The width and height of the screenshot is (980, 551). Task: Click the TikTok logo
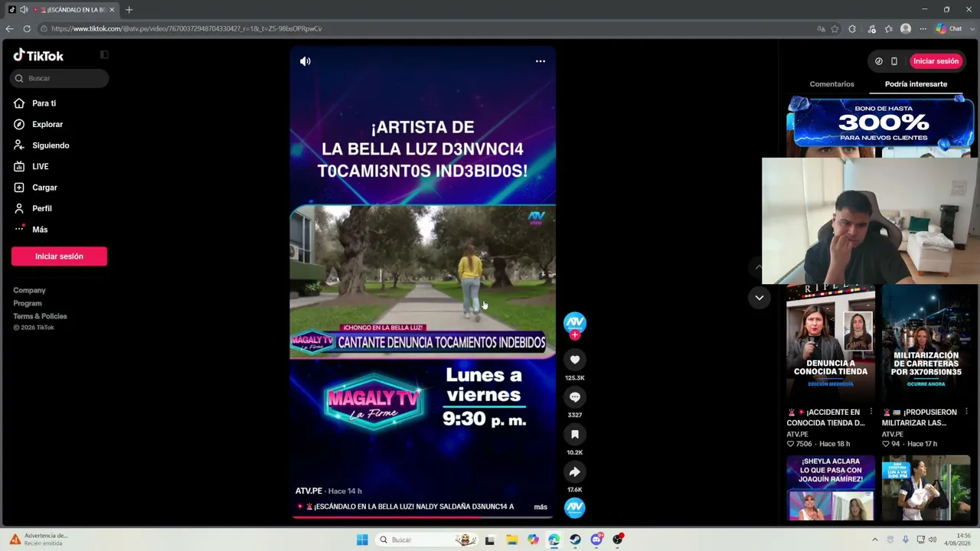pyautogui.click(x=38, y=55)
